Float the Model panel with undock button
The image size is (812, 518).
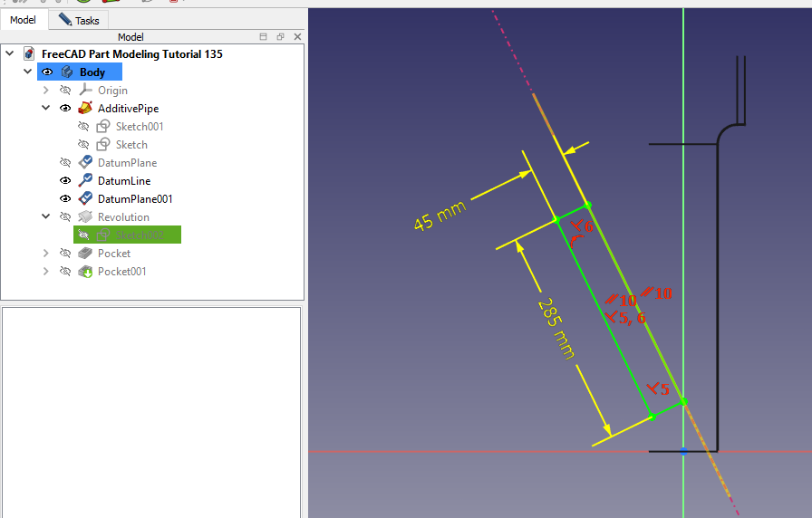tap(280, 37)
